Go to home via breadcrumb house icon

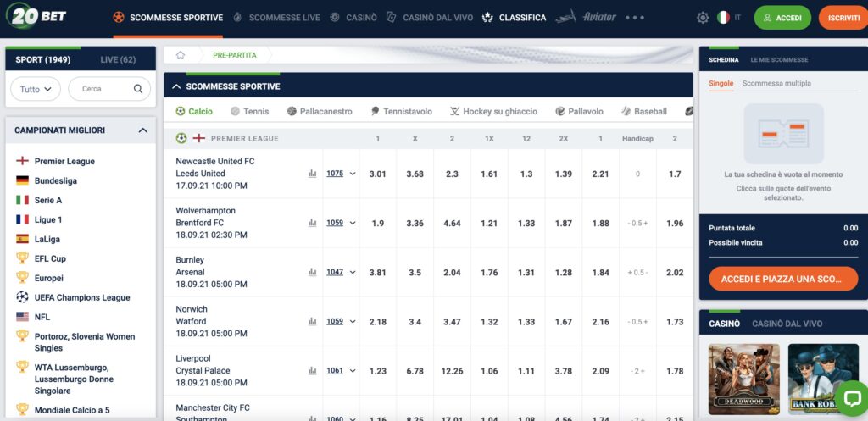pos(181,55)
